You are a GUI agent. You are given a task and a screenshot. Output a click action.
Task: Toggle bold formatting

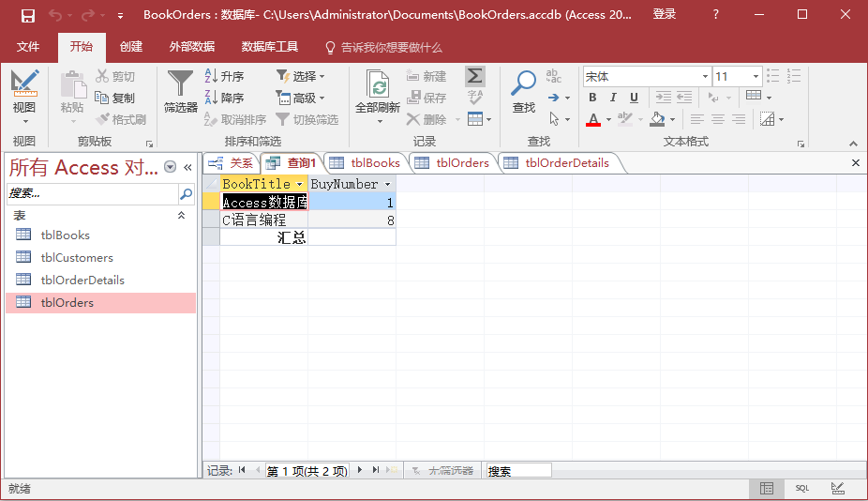(592, 98)
